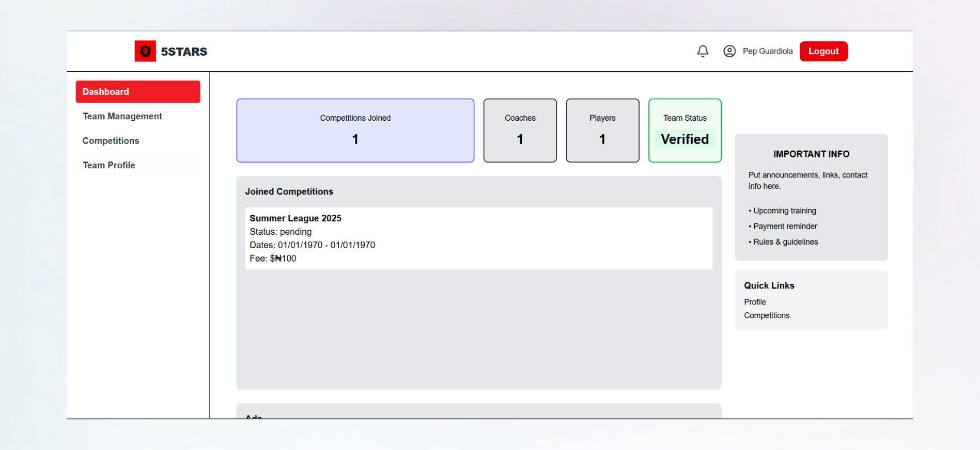Open Team Management from sidebar

point(122,117)
